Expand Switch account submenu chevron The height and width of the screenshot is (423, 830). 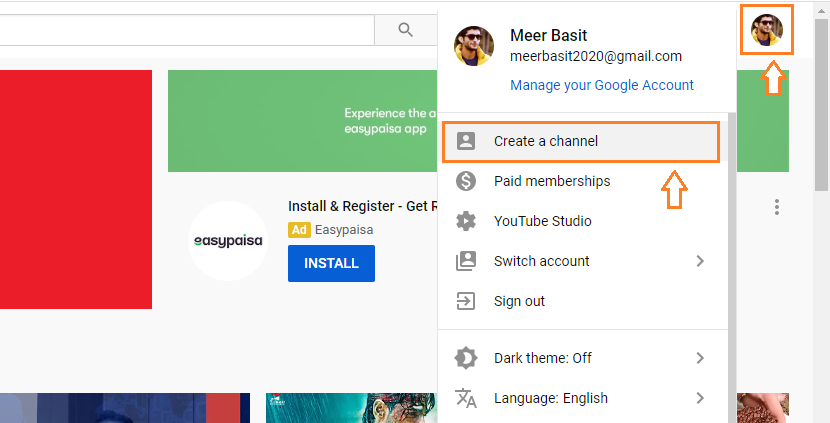[x=700, y=261]
